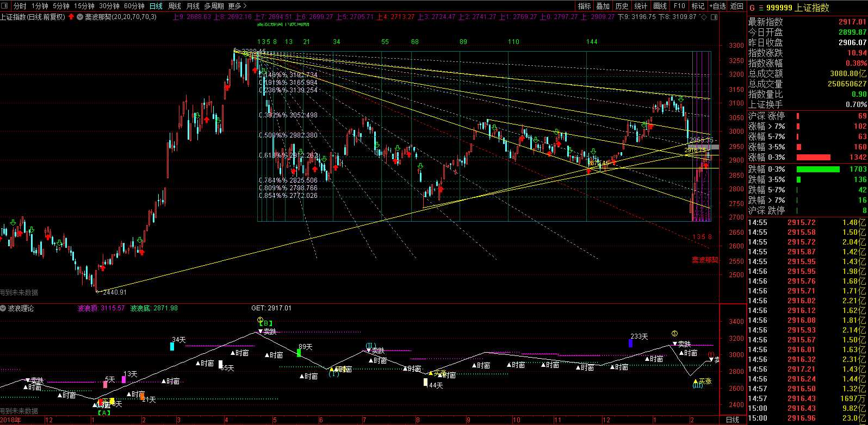
Task: Click the 999999 上证指数 stock title
Action: tap(797, 8)
